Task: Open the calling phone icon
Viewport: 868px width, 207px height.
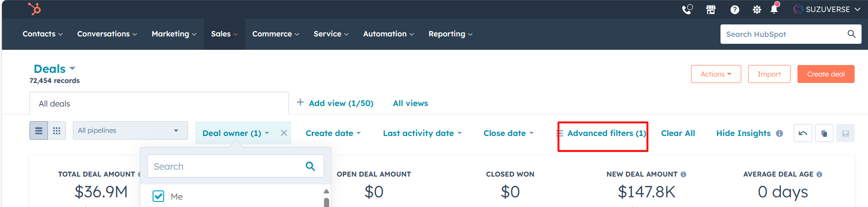Action: [687, 9]
